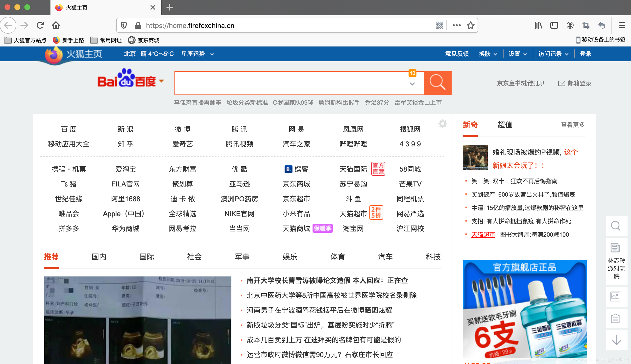Click the tracking protection shield icon
Viewport: 631px width, 364px height.
pos(123,25)
